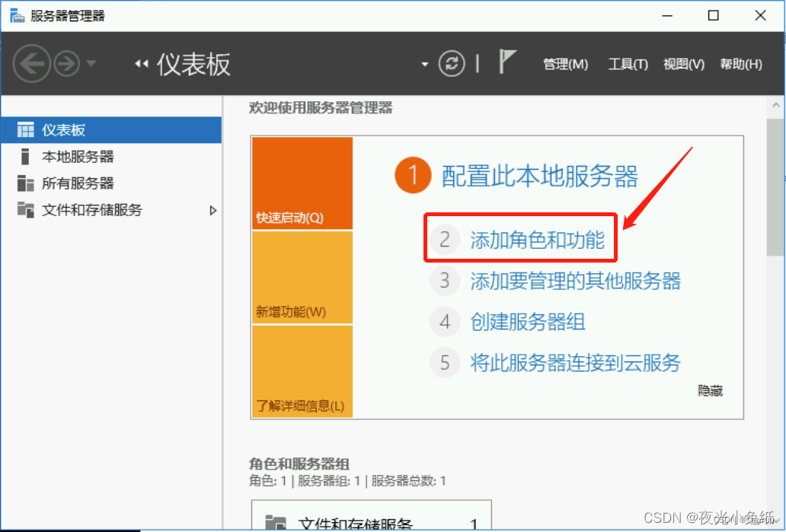Open the 工具(T) menu
The image size is (786, 532).
click(628, 64)
